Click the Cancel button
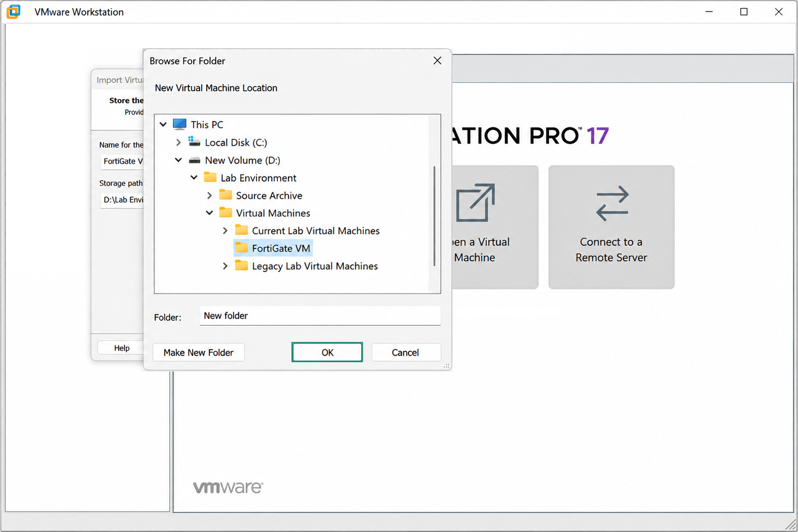The image size is (798, 532). [406, 352]
